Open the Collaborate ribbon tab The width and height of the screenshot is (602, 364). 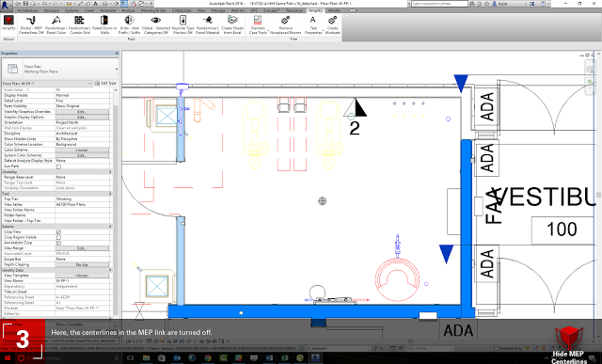pos(182,10)
